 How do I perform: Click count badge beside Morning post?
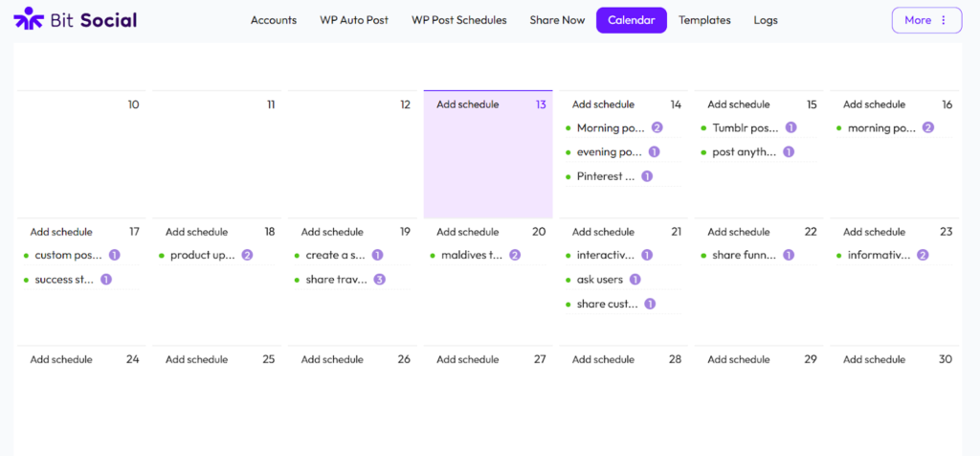pyautogui.click(x=657, y=127)
